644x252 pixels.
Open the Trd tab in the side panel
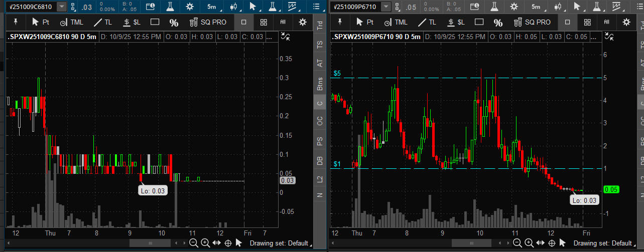coord(320,27)
